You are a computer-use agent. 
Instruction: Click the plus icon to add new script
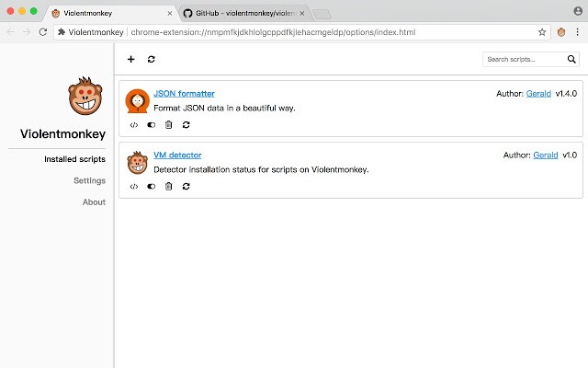pyautogui.click(x=130, y=60)
